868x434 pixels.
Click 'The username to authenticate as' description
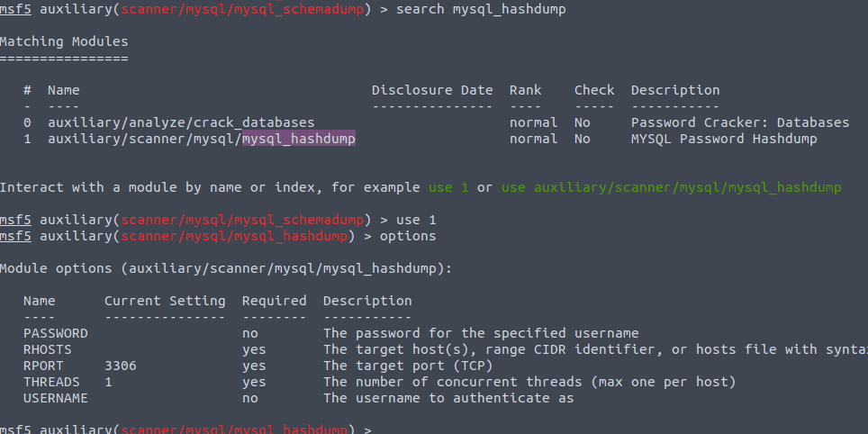(x=448, y=398)
